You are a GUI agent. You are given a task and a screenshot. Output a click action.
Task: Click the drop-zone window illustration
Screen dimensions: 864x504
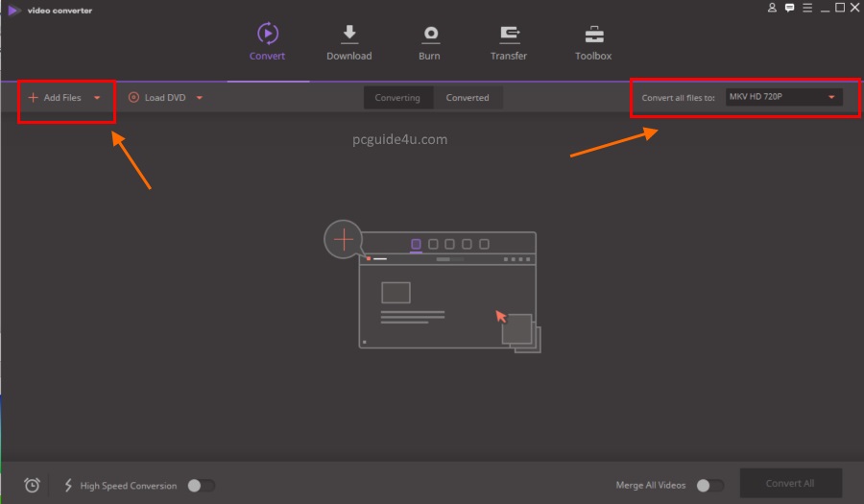coord(446,298)
